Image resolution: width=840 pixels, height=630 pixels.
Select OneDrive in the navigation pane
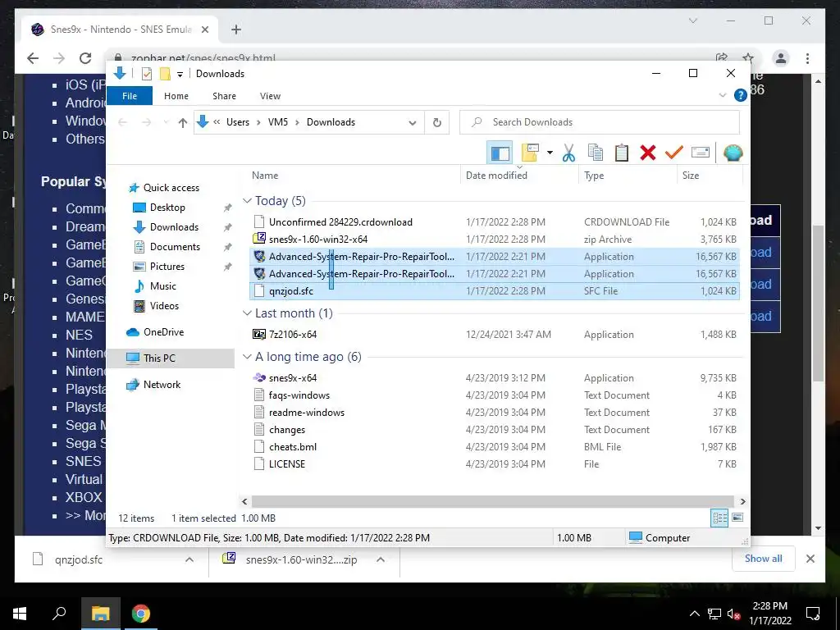pos(163,331)
